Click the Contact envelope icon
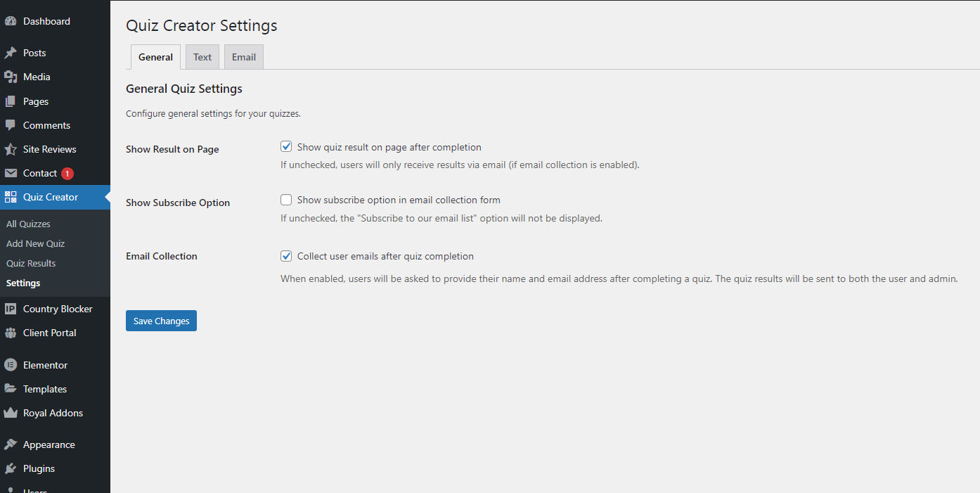 click(11, 173)
